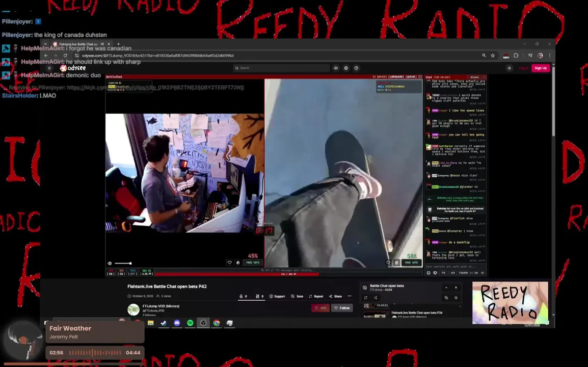Click FREE VOTE under the right contestant
The width and height of the screenshot is (588, 367).
[x=411, y=263]
